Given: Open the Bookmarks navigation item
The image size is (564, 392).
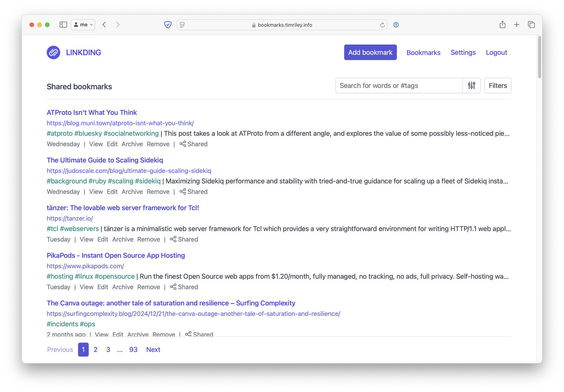Looking at the screenshot, I should click(423, 53).
